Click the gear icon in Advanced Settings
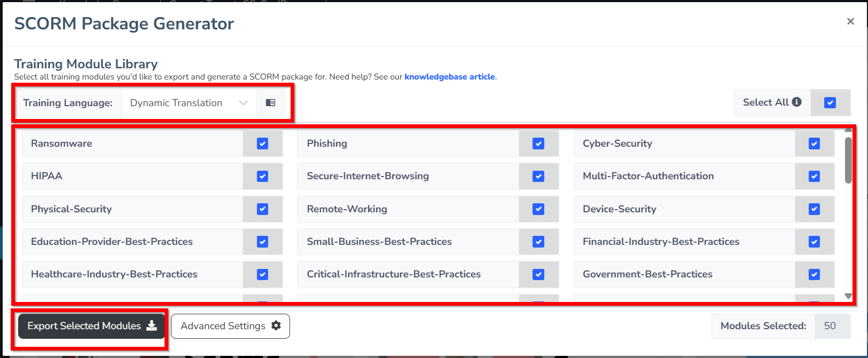Viewport: 868px width, 358px height. pyautogui.click(x=276, y=325)
